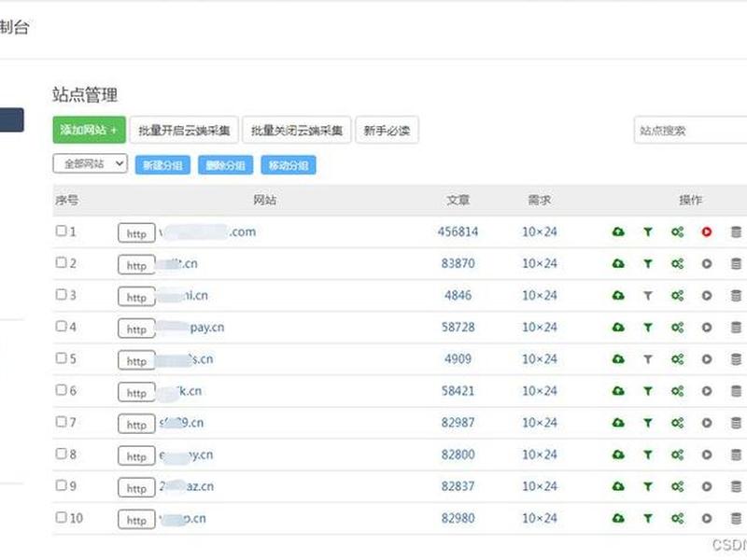
Task: Click gears icon in row 3
Action: [x=677, y=295]
